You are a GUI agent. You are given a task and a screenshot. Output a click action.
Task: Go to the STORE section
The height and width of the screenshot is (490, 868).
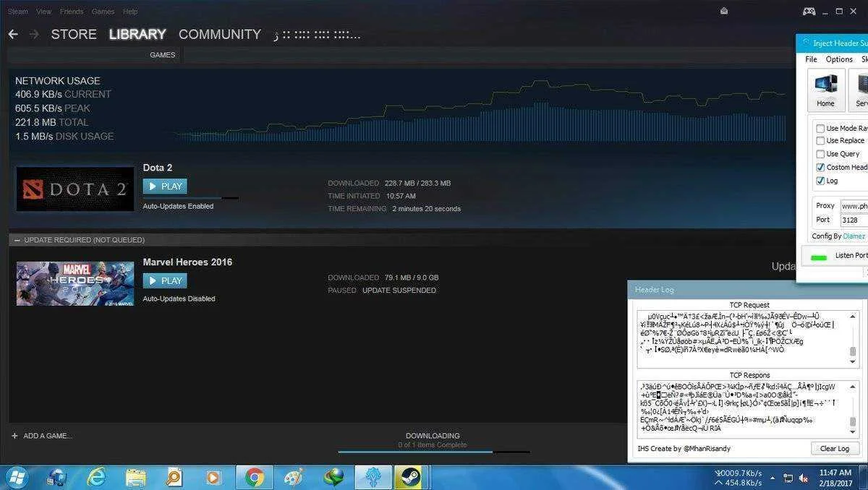pyautogui.click(x=74, y=35)
